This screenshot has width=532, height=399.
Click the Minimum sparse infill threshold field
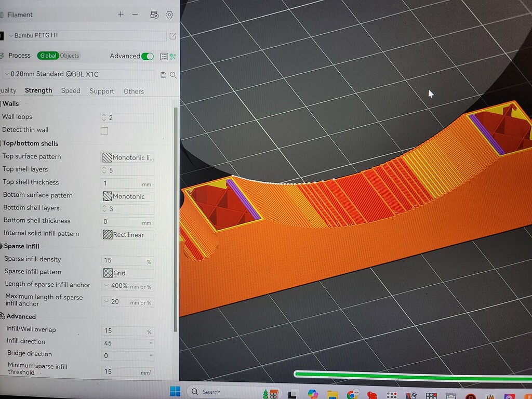(128, 371)
